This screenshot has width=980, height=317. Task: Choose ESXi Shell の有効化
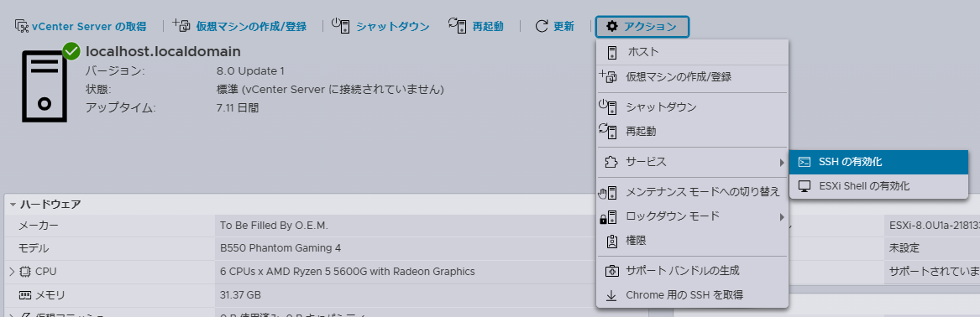click(878, 186)
